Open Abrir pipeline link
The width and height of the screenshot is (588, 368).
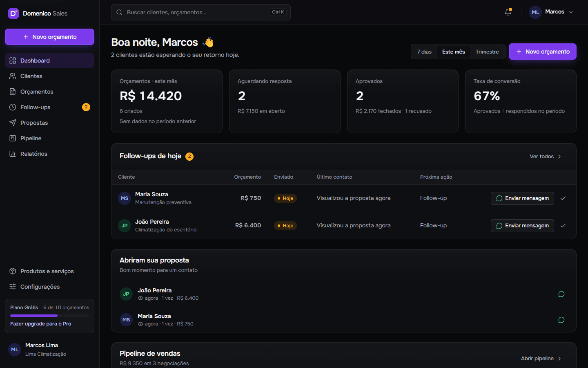click(x=541, y=359)
